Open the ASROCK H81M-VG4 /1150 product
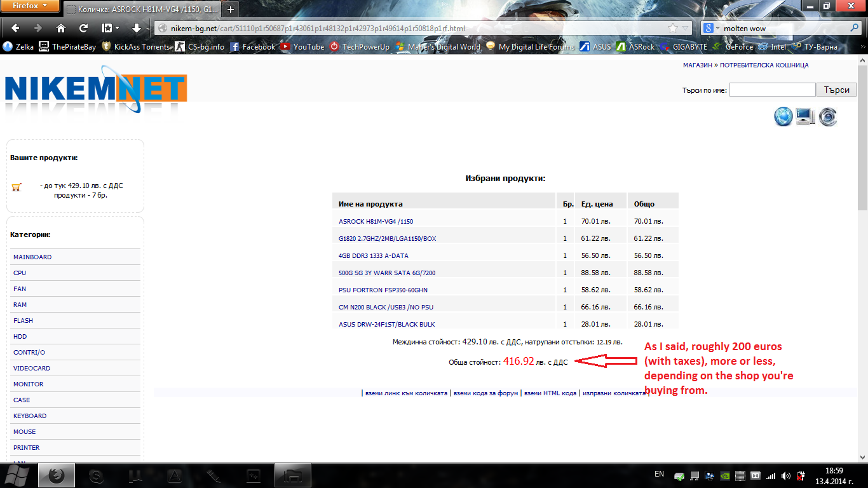This screenshot has width=868, height=488. click(x=376, y=221)
